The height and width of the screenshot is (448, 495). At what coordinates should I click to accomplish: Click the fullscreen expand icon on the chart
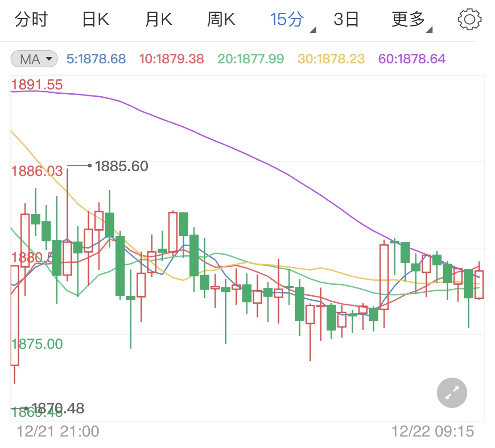coord(451,392)
